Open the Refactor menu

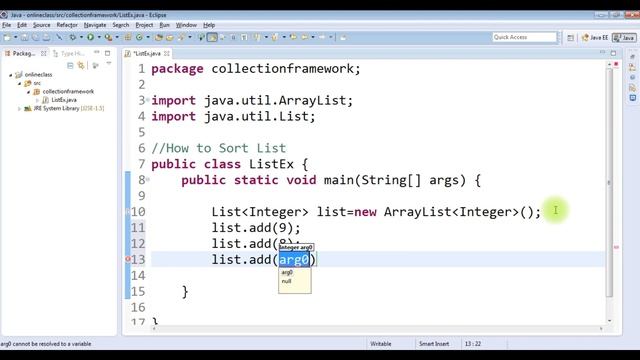pyautogui.click(x=67, y=25)
